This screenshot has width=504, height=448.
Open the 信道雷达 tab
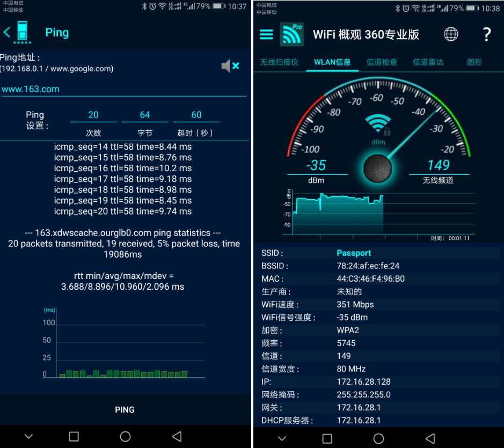(428, 62)
